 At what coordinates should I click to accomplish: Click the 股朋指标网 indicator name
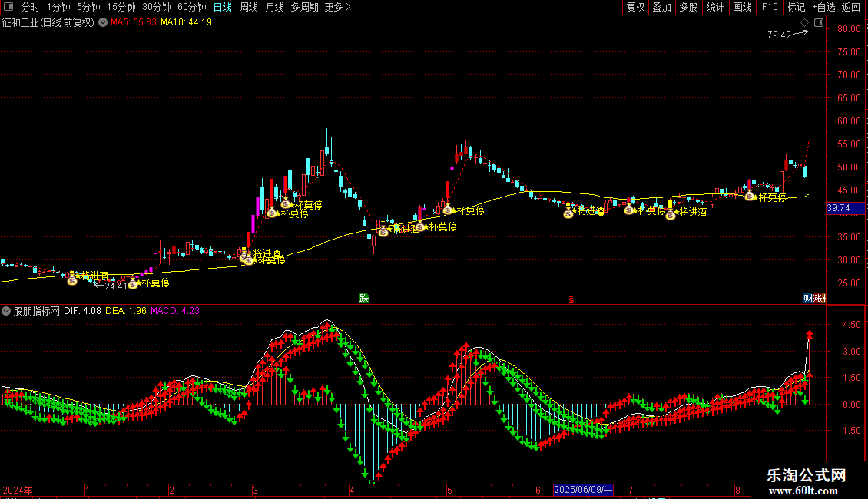pyautogui.click(x=37, y=311)
